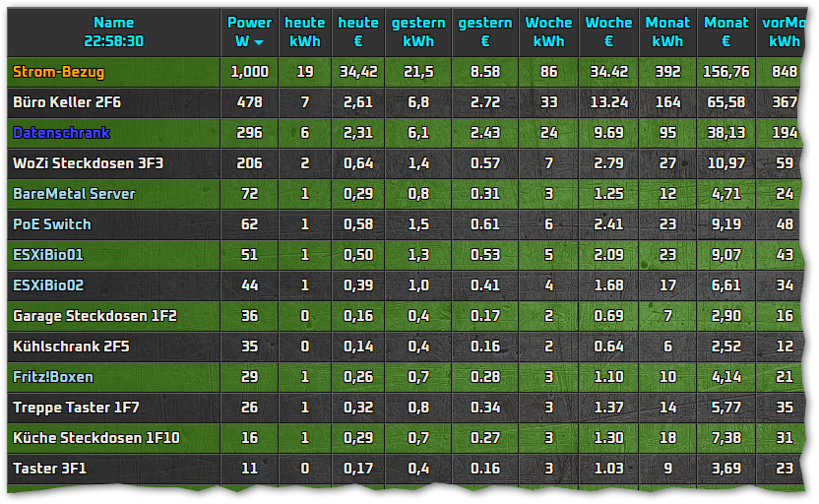Click the sort arrow in Power W header
Image resolution: width=819 pixels, height=504 pixels.
[x=259, y=43]
